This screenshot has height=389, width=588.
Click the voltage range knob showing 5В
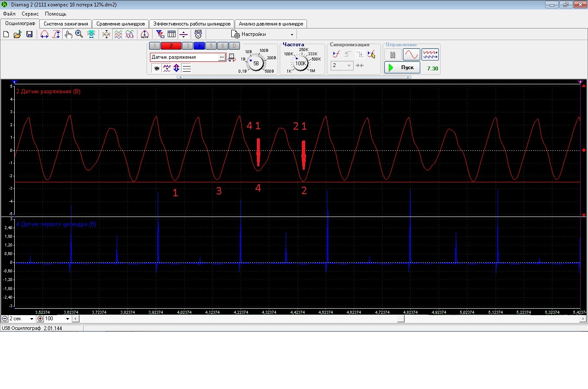coord(256,63)
